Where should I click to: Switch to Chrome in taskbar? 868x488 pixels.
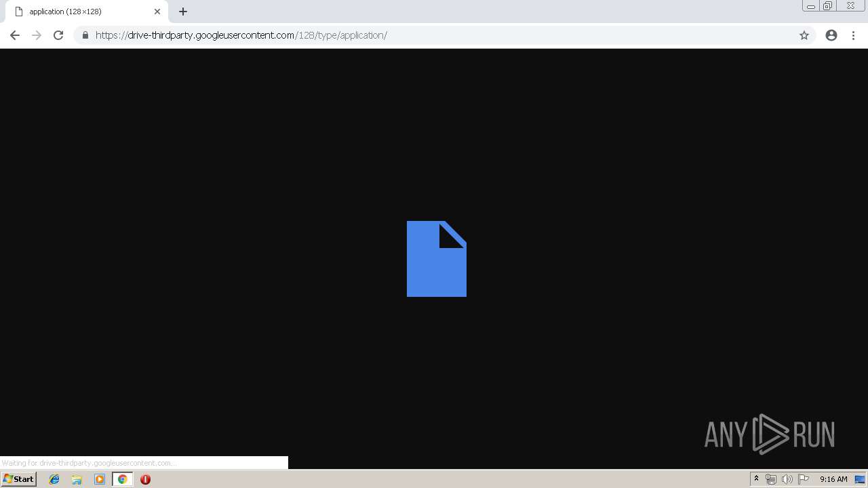123,479
